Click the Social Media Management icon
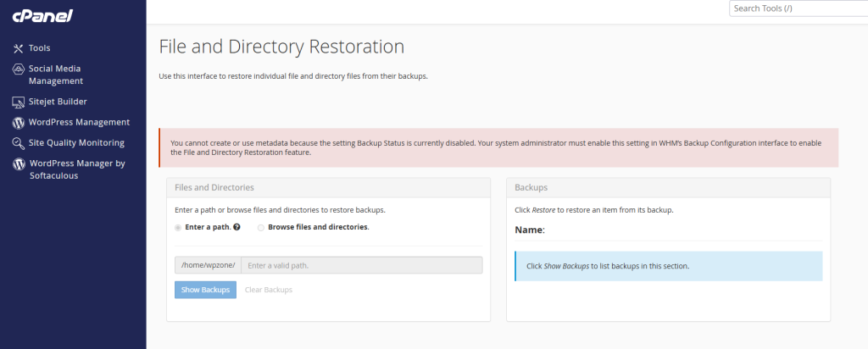868x349 pixels. 19,69
